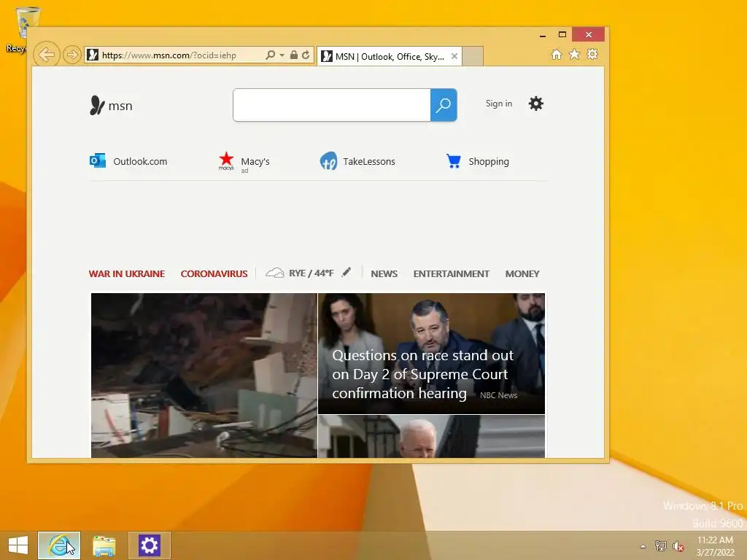
Task: Click the Macy's red star icon
Action: coord(226,161)
